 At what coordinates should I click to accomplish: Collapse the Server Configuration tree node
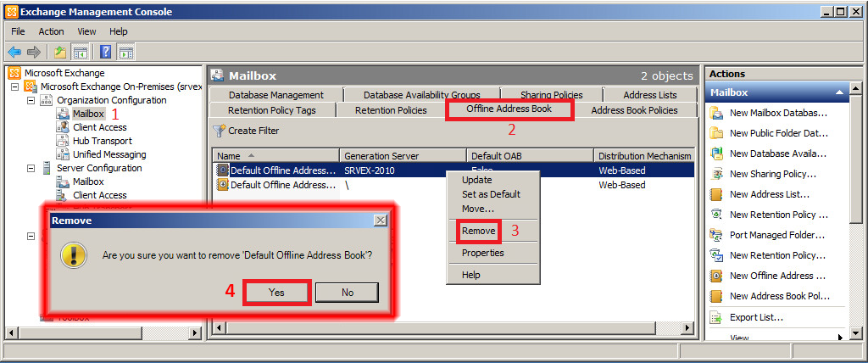31,168
